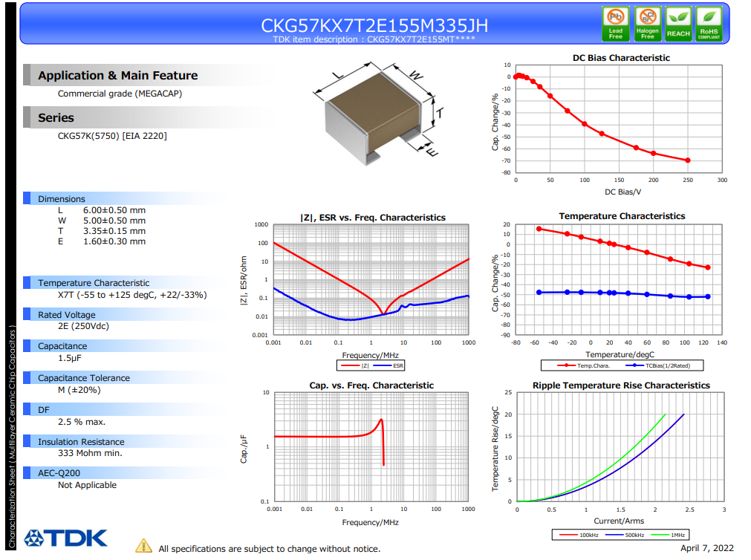Select the Cap./µF vertical axis label
This screenshot has width=751, height=560.
pos(244,449)
